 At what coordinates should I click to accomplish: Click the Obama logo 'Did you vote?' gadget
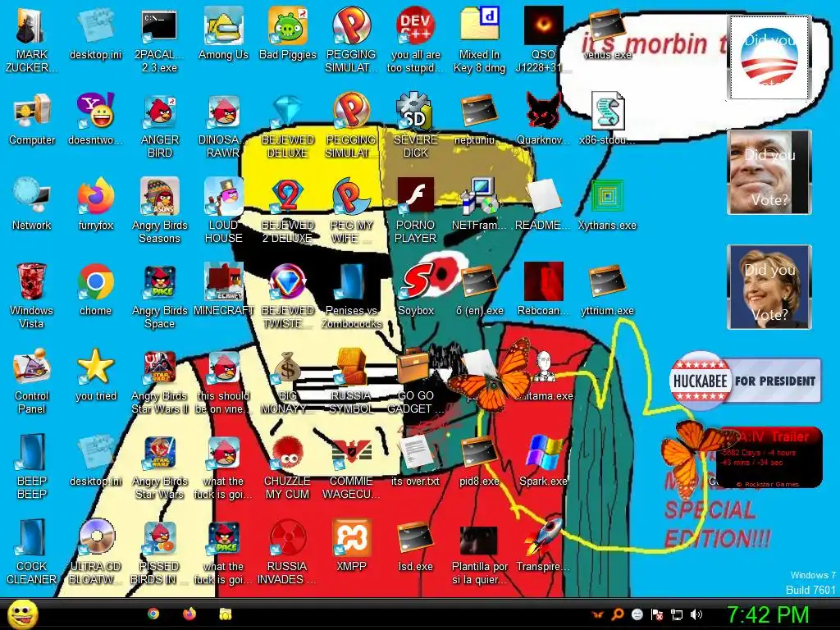769,57
